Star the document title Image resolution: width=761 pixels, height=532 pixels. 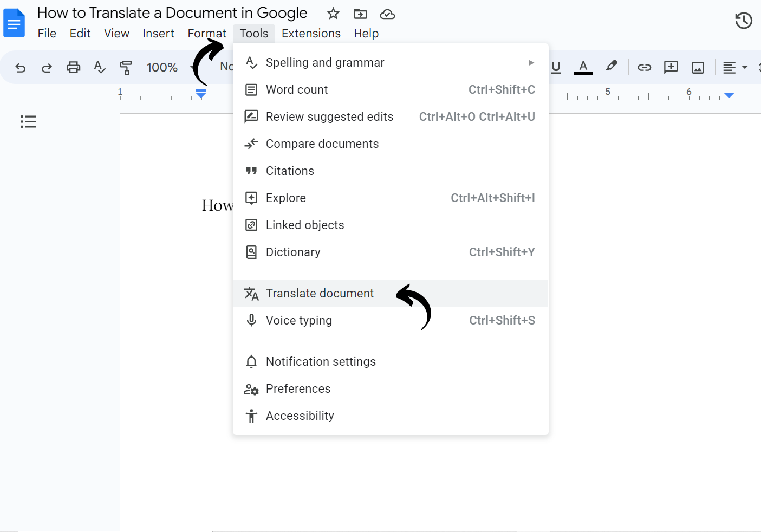(x=333, y=14)
